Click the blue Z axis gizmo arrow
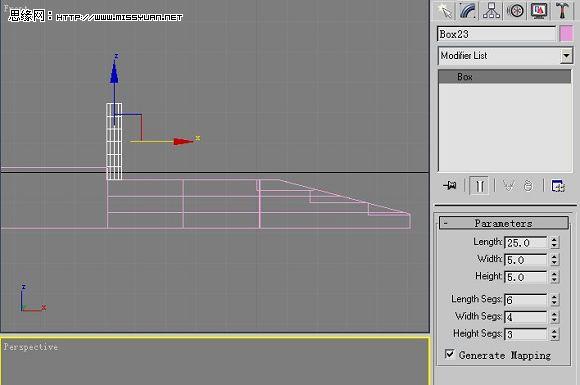Viewport: 580px width, 385px height. [114, 73]
